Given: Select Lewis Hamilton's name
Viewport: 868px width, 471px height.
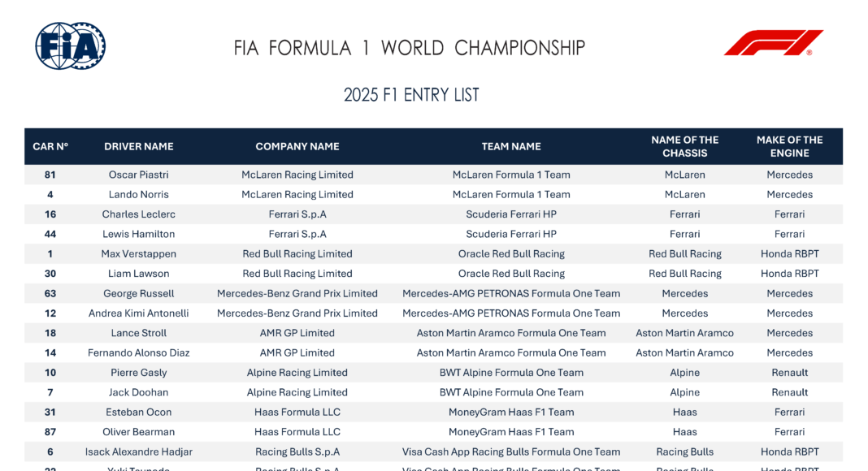Looking at the screenshot, I should pyautogui.click(x=139, y=234).
